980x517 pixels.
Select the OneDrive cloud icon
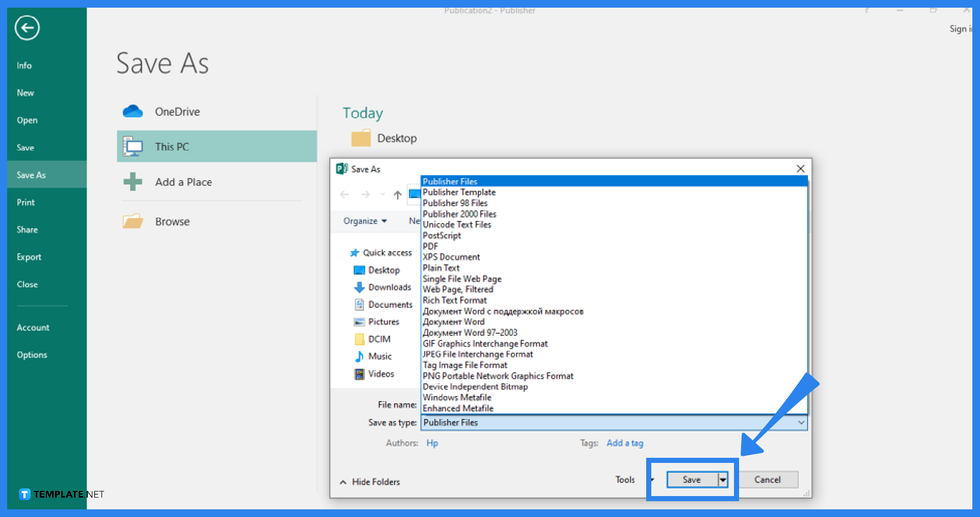tap(133, 111)
